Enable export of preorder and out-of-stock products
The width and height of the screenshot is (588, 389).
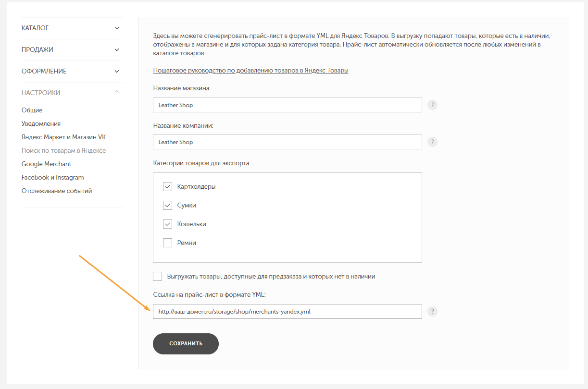point(157,276)
